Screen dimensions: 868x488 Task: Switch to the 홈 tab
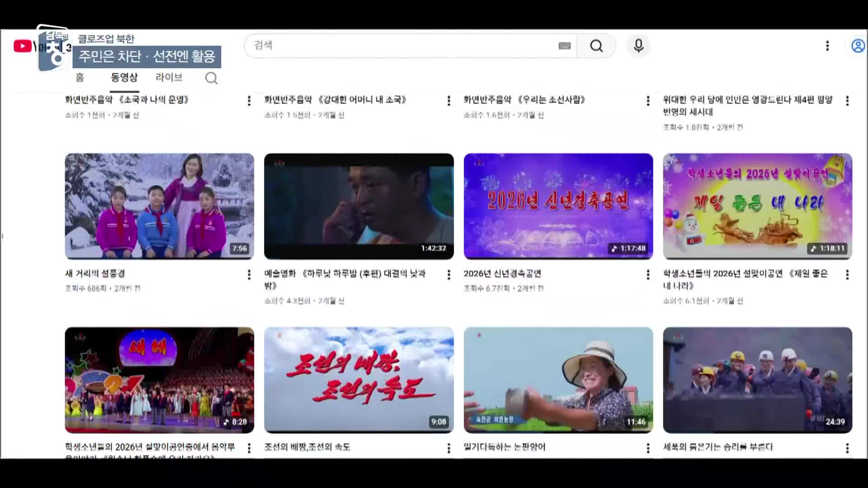click(x=80, y=78)
